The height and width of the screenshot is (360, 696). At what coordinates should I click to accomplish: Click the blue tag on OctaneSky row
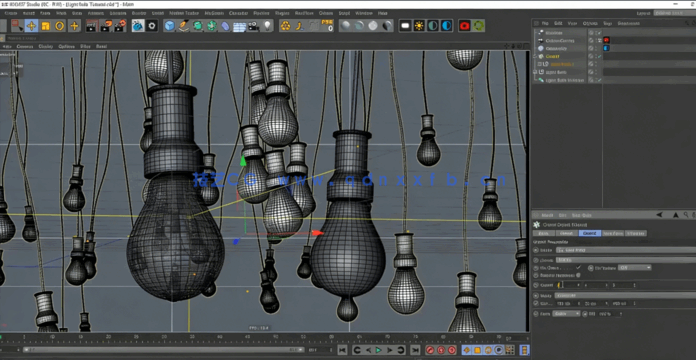[x=606, y=48]
